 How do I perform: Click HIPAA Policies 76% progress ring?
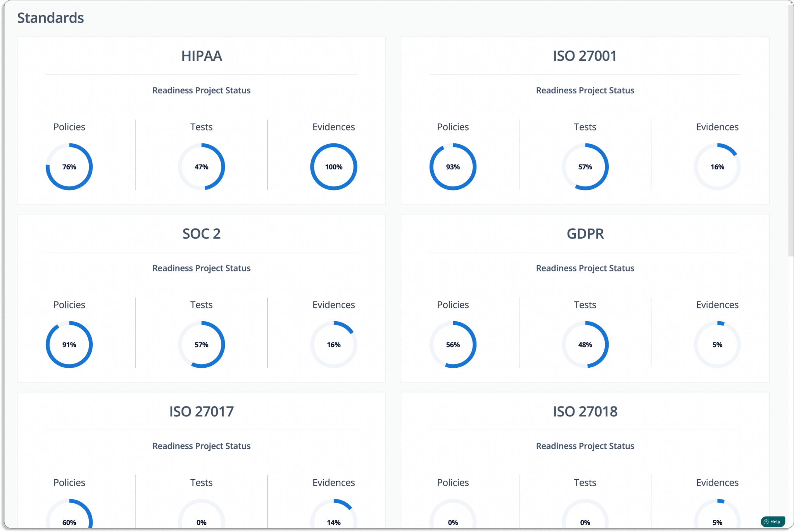tap(69, 167)
